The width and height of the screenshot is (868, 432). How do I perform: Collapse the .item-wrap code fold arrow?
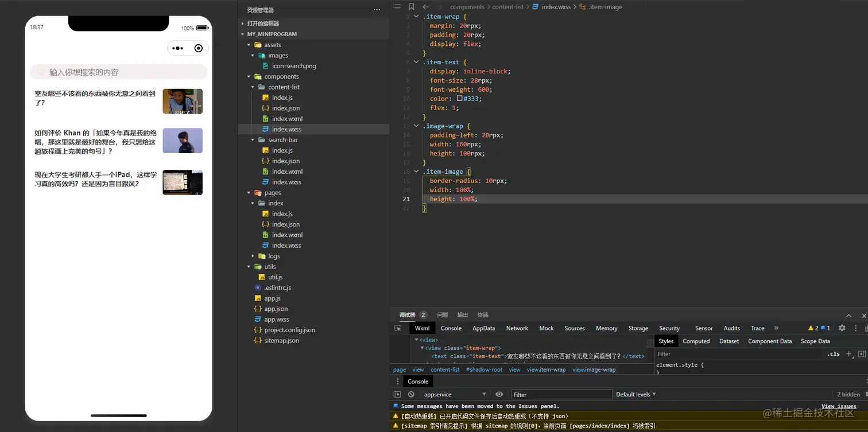(x=416, y=17)
